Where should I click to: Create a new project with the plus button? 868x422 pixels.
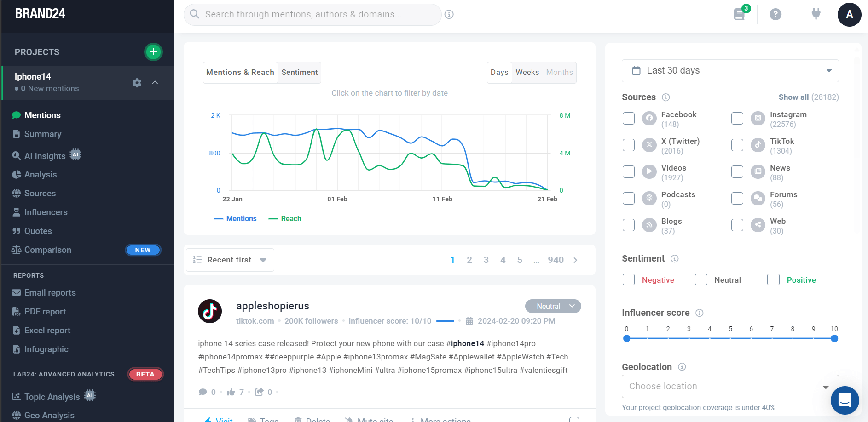click(153, 52)
